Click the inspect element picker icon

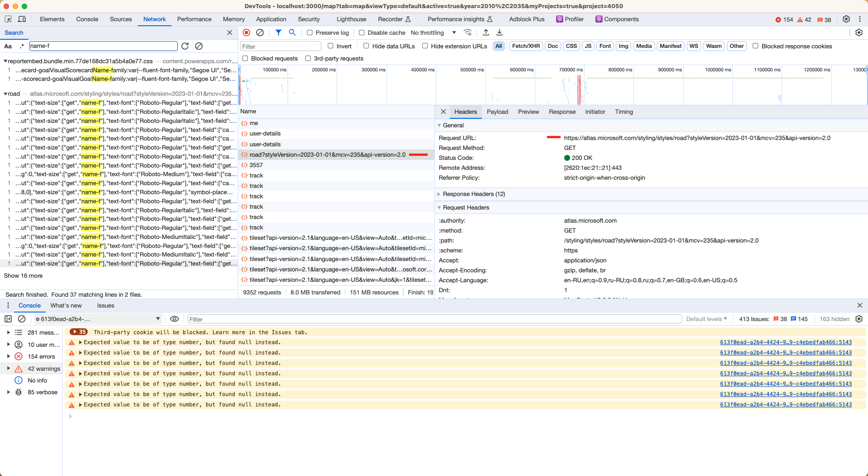[8, 19]
